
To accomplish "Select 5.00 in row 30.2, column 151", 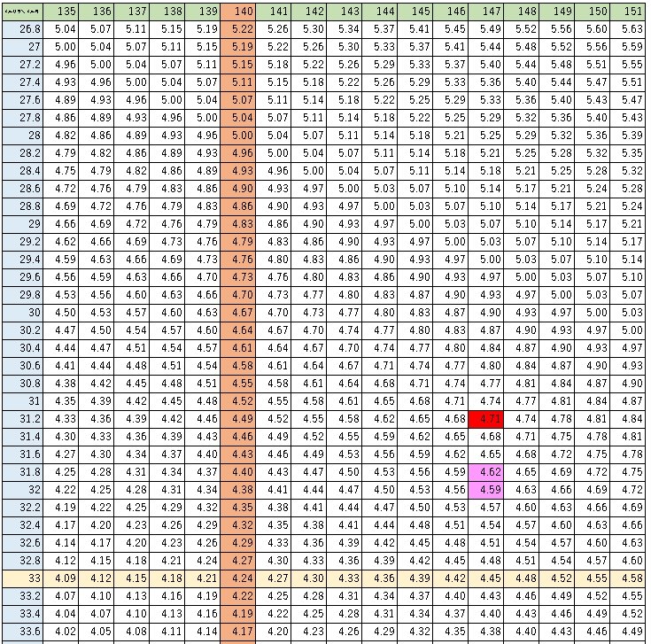I will (x=627, y=330).
